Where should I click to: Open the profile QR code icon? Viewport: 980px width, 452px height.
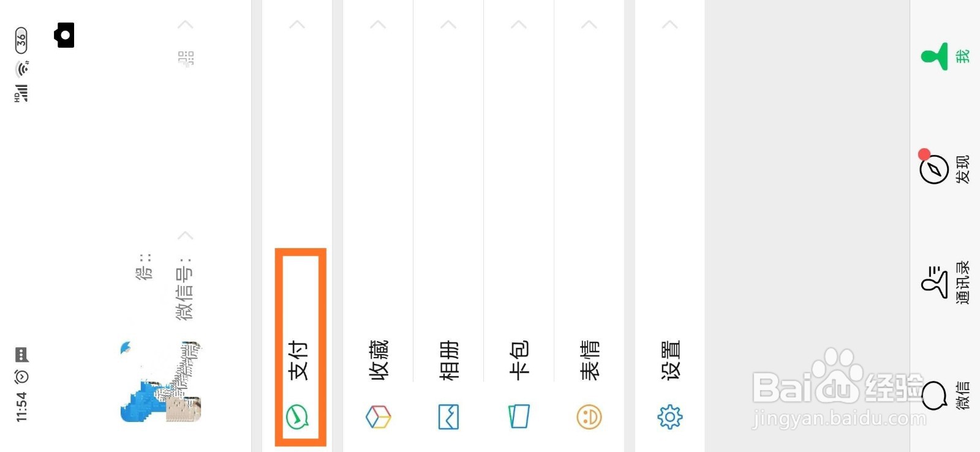(186, 58)
